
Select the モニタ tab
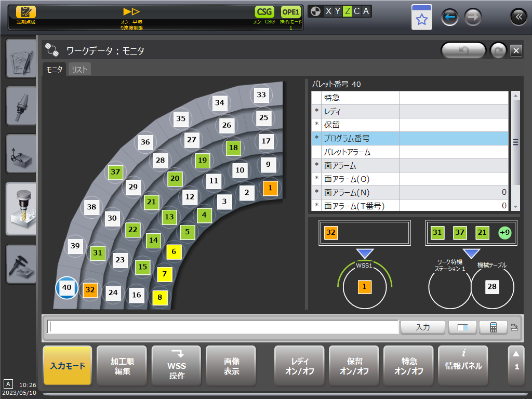[55, 69]
